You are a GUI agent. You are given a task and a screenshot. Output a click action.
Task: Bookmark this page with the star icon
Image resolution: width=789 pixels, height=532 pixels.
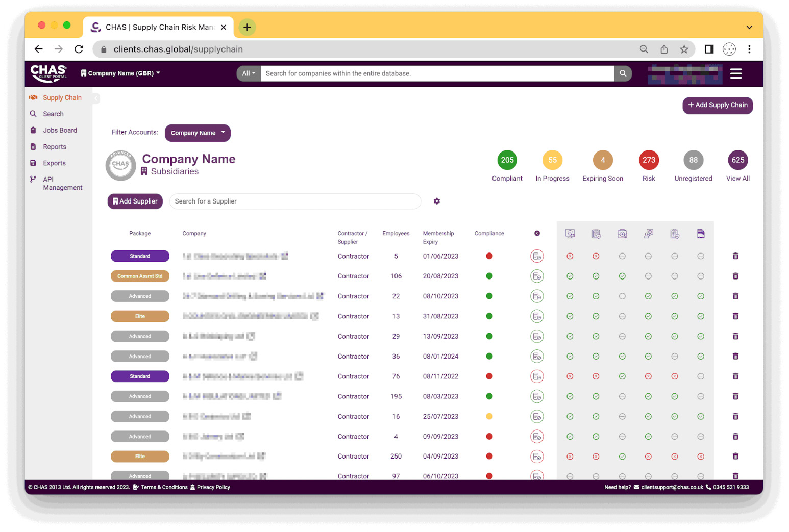click(684, 49)
